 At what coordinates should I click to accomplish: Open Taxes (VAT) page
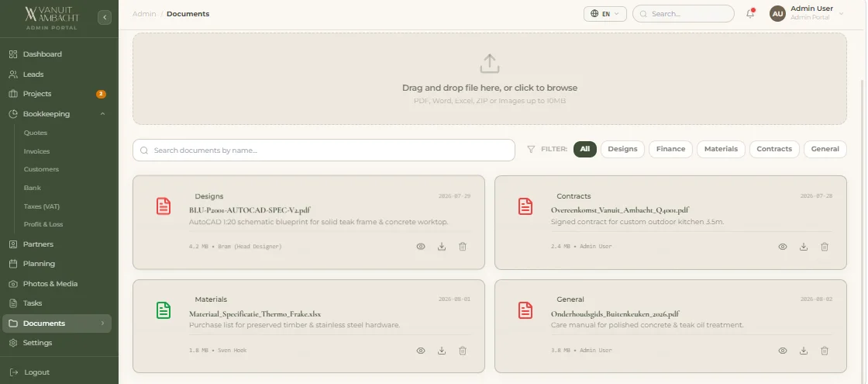42,206
